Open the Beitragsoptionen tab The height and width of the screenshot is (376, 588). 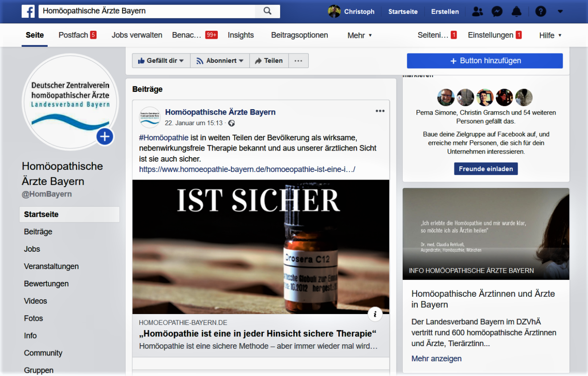point(299,35)
